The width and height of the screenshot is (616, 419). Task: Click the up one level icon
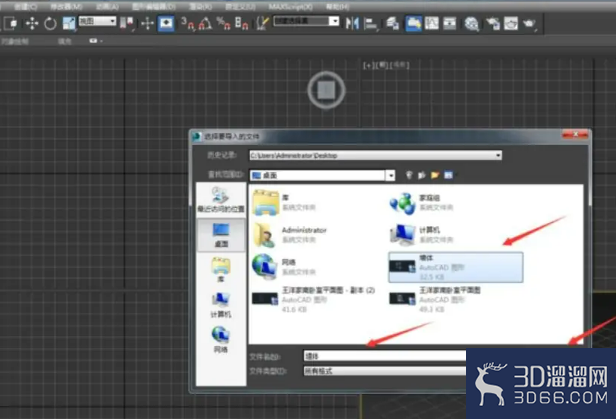[x=422, y=175]
